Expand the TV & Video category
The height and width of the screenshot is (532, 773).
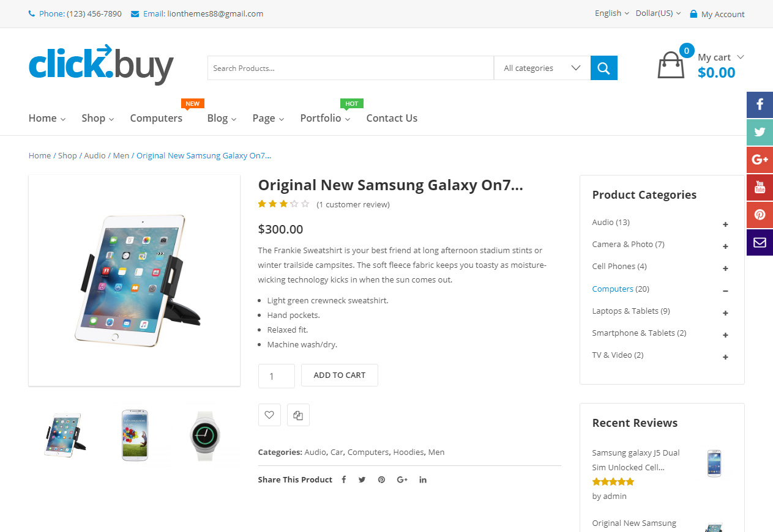tap(725, 357)
